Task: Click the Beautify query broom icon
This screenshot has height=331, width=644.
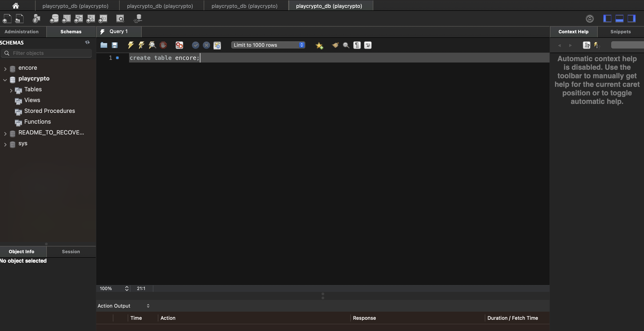Action: tap(335, 45)
